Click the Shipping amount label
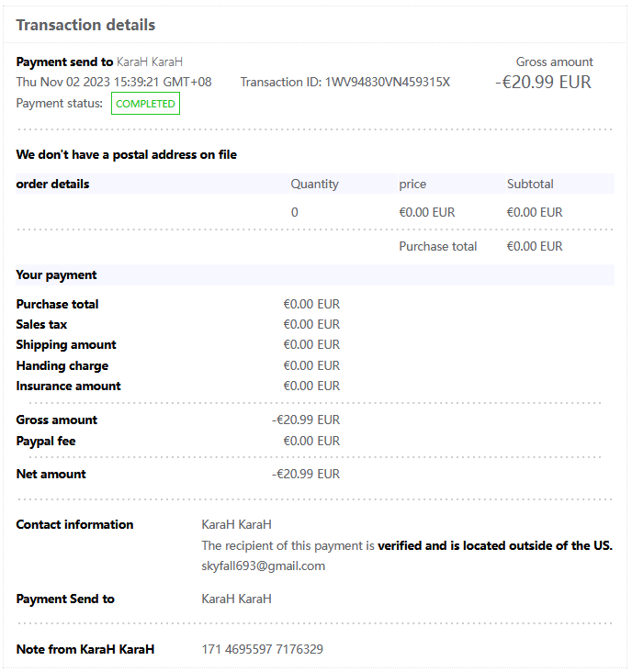Viewport: 632px width, 672px height. pos(66,344)
